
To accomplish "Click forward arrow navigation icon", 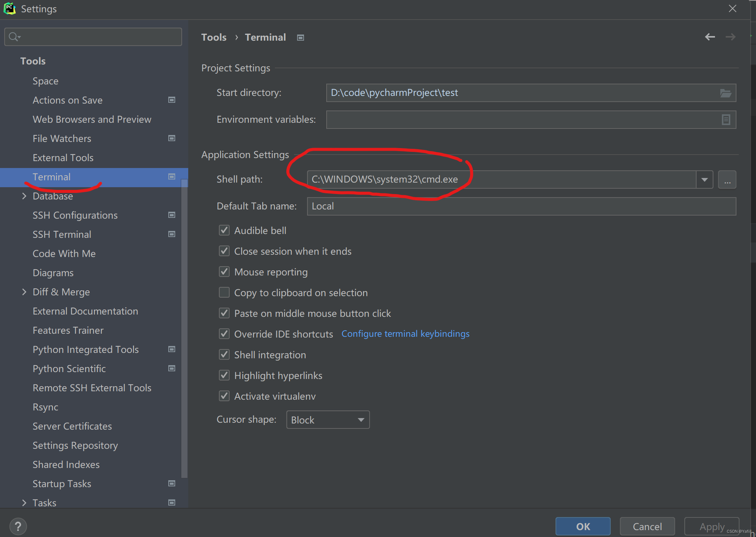I will click(730, 37).
